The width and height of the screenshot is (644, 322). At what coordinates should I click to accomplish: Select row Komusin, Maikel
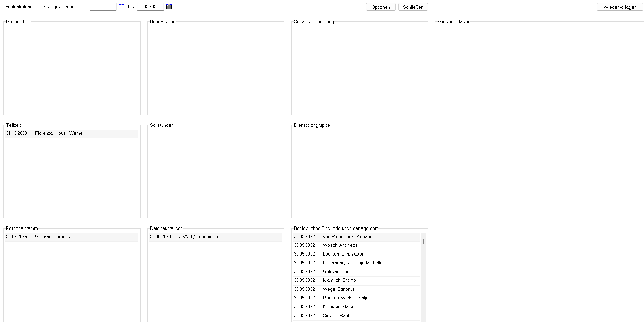click(x=356, y=307)
